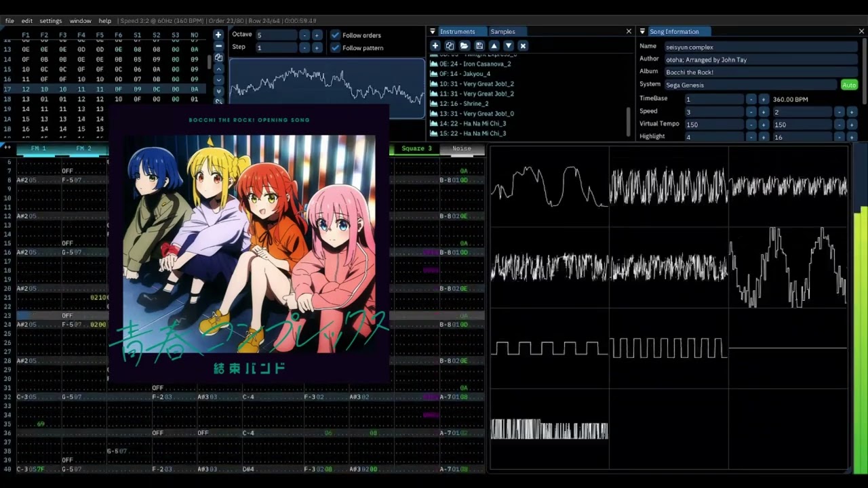Close the Song Information panel
Viewport: 868px width, 488px height.
pos(862,31)
